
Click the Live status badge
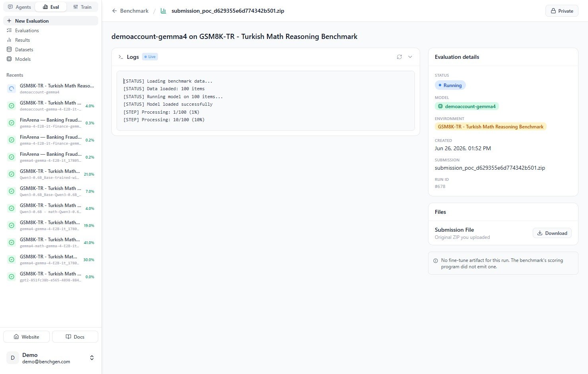150,57
